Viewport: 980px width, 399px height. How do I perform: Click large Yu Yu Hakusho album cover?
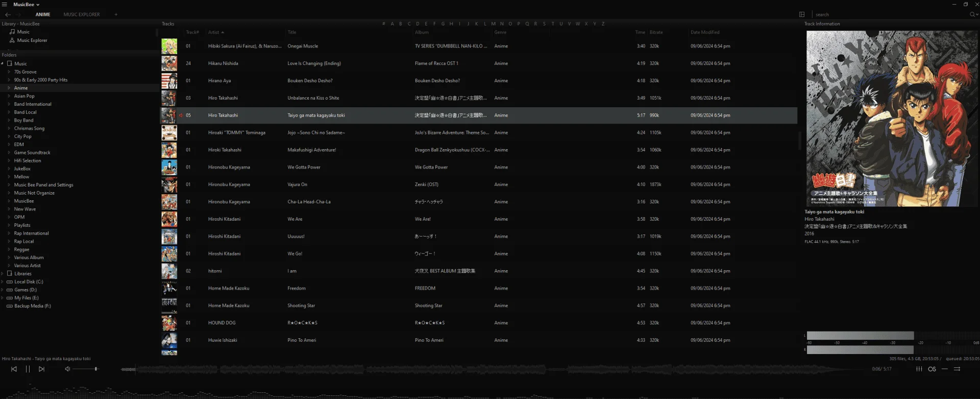(891, 119)
